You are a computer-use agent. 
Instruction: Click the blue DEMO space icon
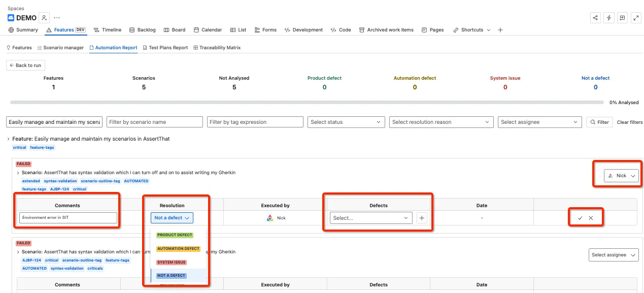point(11,18)
